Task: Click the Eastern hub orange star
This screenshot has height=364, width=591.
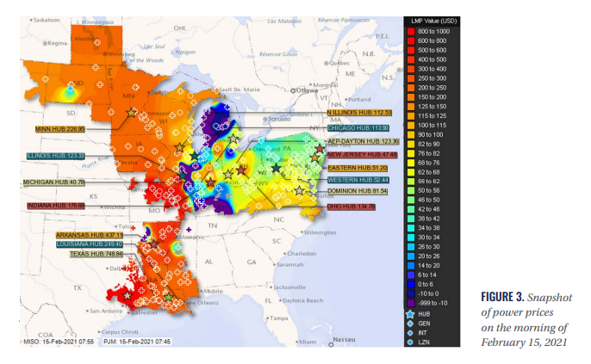Action: coord(315,157)
